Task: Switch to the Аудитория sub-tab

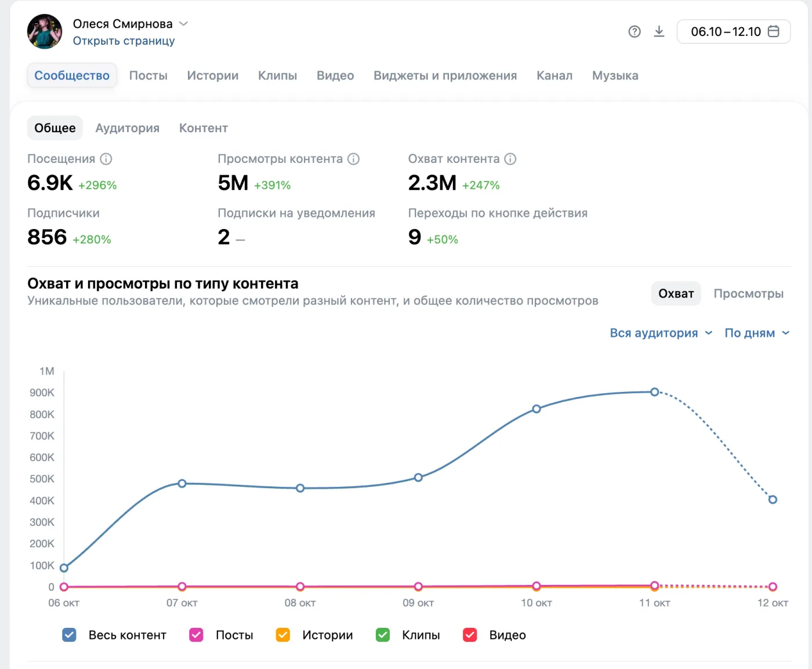Action: point(128,128)
